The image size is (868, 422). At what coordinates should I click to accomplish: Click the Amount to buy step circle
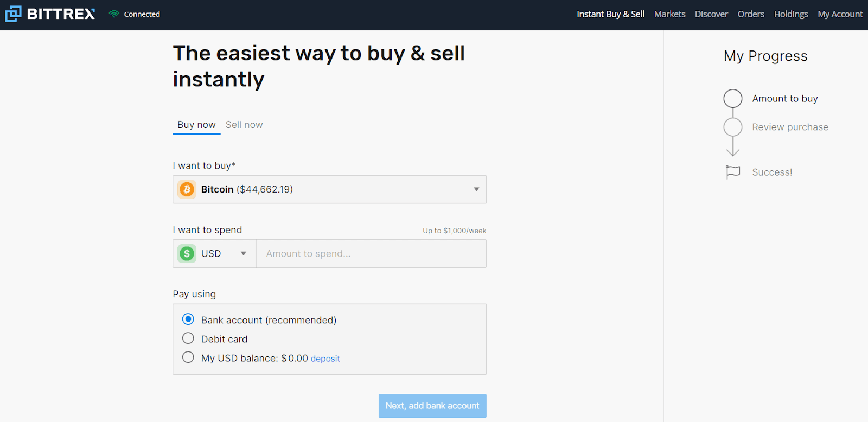(733, 99)
